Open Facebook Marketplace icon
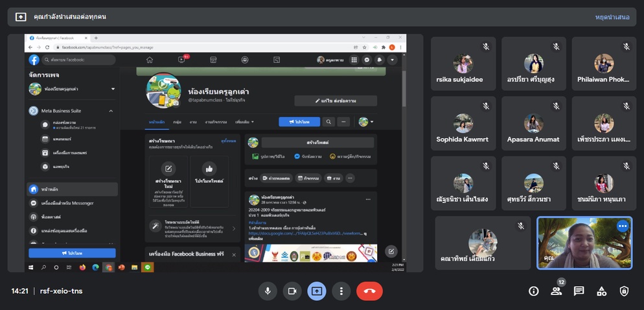This screenshot has width=644, height=310. [213, 60]
